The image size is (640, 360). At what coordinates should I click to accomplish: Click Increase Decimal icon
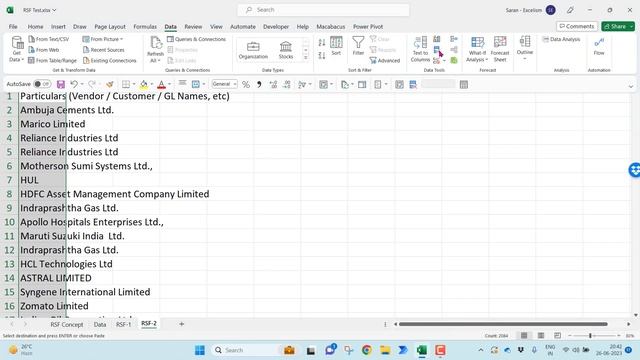273,84
